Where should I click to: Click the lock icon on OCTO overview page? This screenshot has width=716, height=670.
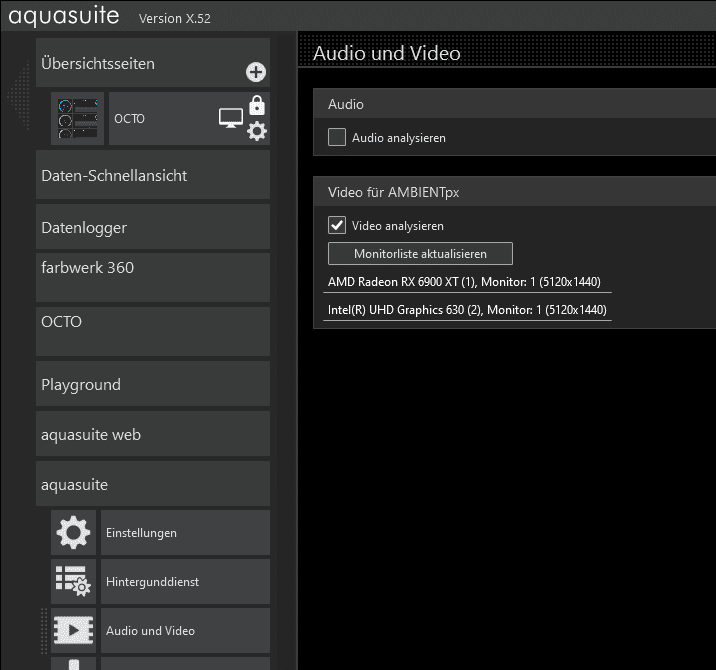257,105
